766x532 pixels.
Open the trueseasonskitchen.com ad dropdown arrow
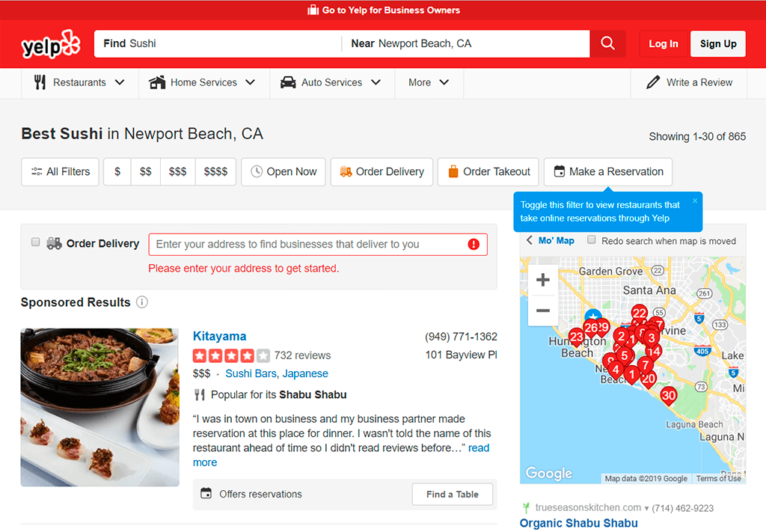(x=646, y=509)
